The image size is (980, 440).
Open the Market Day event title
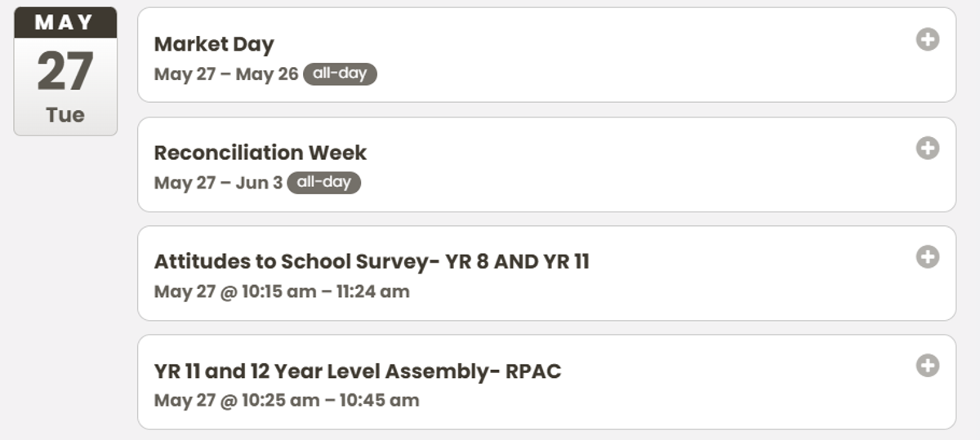coord(214,44)
